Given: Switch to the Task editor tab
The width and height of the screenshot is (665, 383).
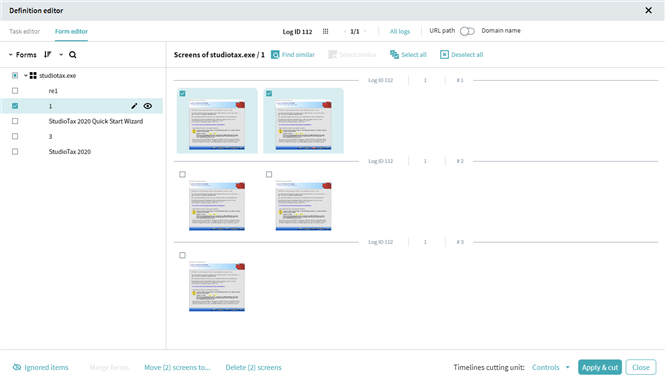Looking at the screenshot, I should (25, 31).
